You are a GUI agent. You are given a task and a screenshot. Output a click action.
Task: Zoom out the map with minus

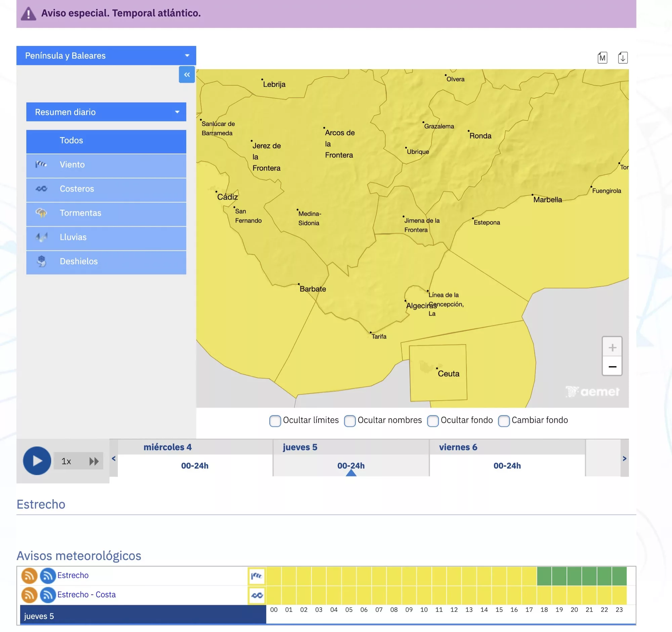tap(612, 366)
